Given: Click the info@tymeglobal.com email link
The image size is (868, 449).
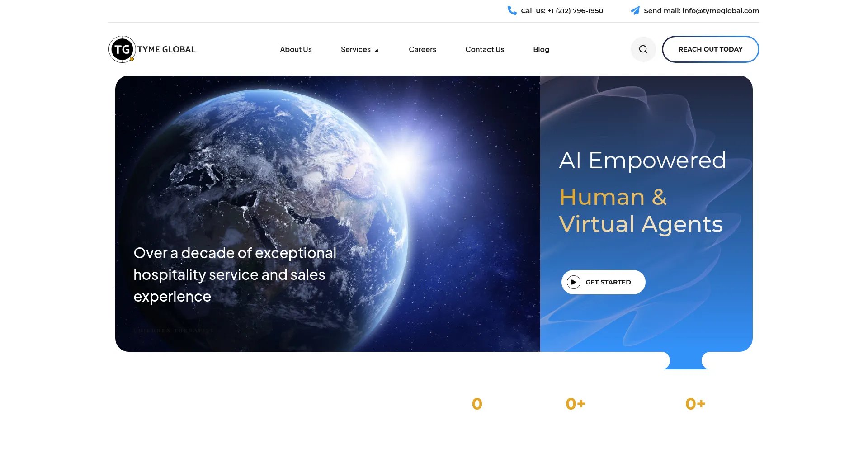Looking at the screenshot, I should [721, 11].
